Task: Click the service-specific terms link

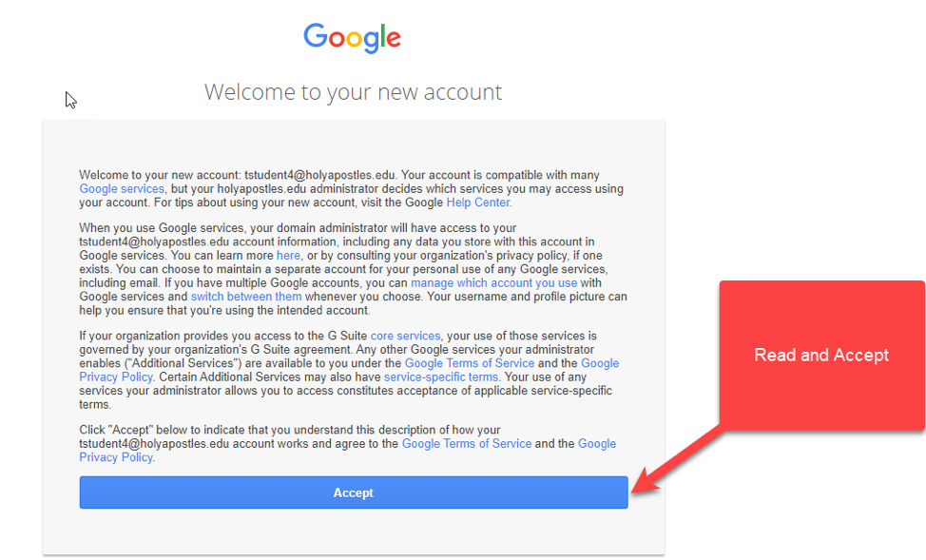Action: [x=441, y=377]
